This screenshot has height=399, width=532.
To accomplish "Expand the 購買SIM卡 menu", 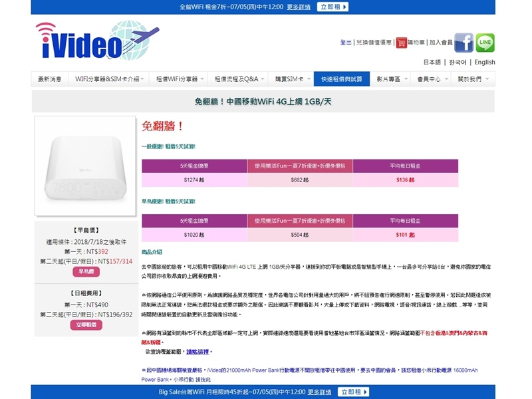I will pos(291,79).
